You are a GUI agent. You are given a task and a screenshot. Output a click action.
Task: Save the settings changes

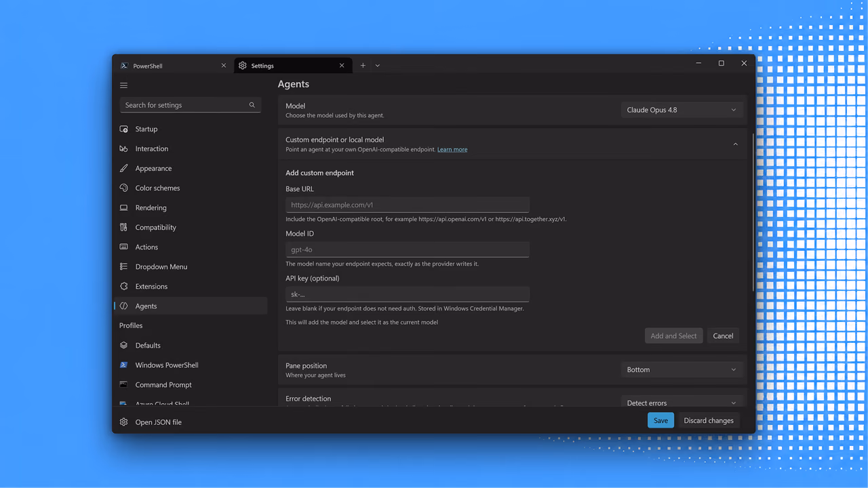coord(660,420)
